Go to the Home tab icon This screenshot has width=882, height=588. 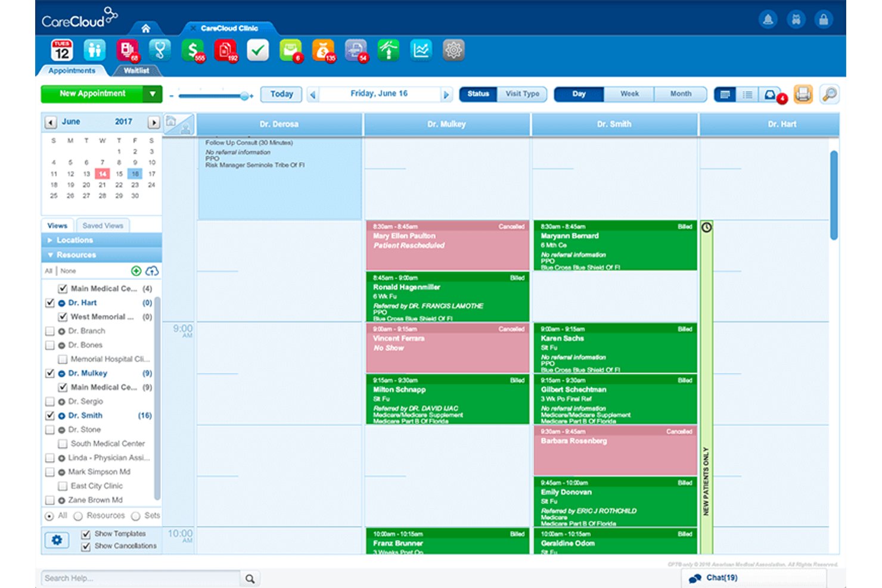pyautogui.click(x=146, y=28)
